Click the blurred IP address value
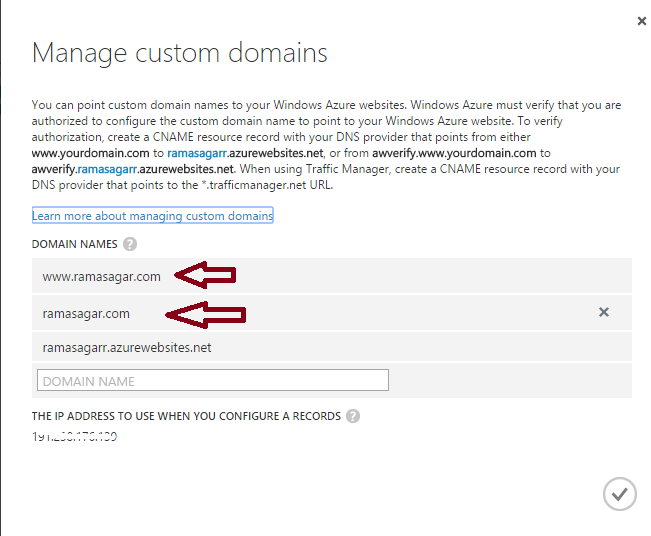The height and width of the screenshot is (536, 651). click(75, 437)
